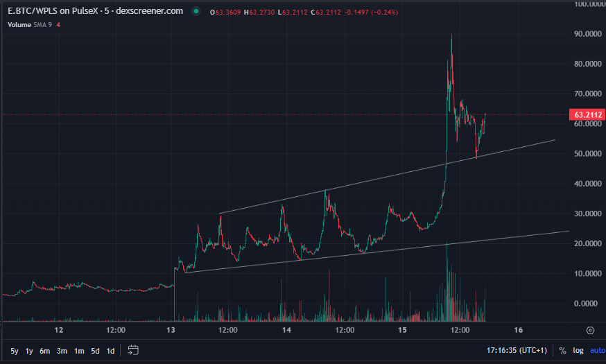Click the date label 16 on time axis

[518, 330]
